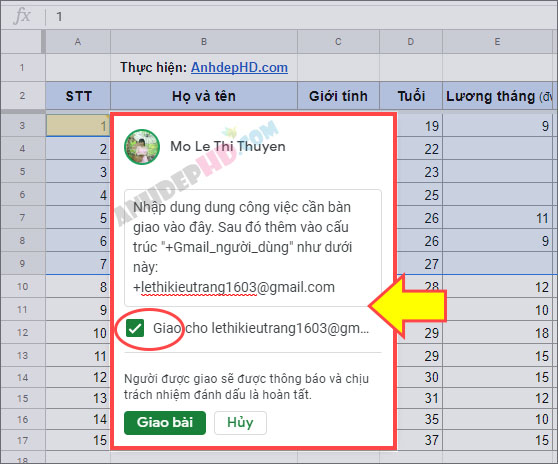558x464 pixels.
Task: Select the Tuổi header cell
Action: (411, 96)
